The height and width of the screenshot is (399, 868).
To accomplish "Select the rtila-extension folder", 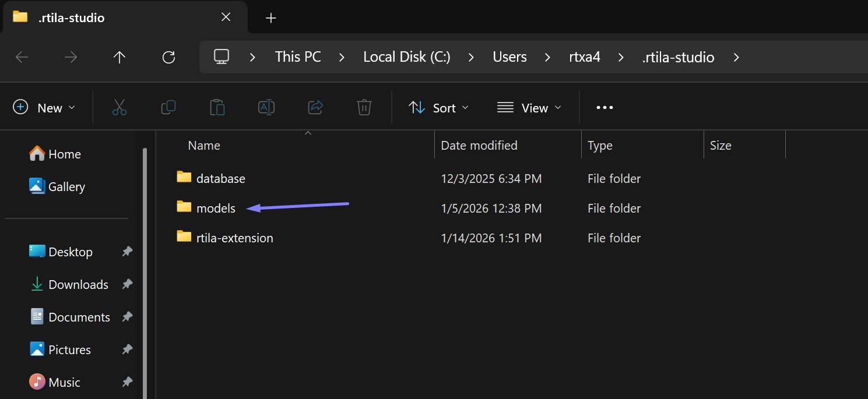I will coord(234,238).
